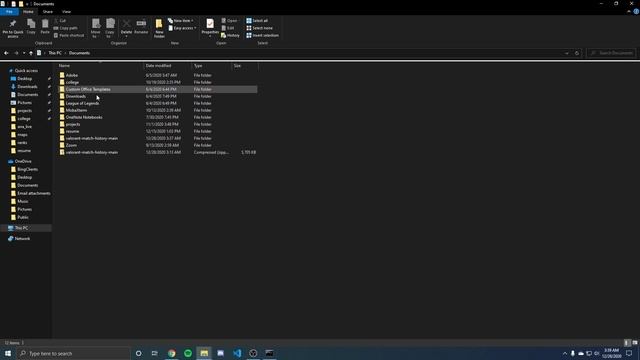Open the Copy to dropdown
This screenshot has height=360, width=640.
(x=110, y=28)
